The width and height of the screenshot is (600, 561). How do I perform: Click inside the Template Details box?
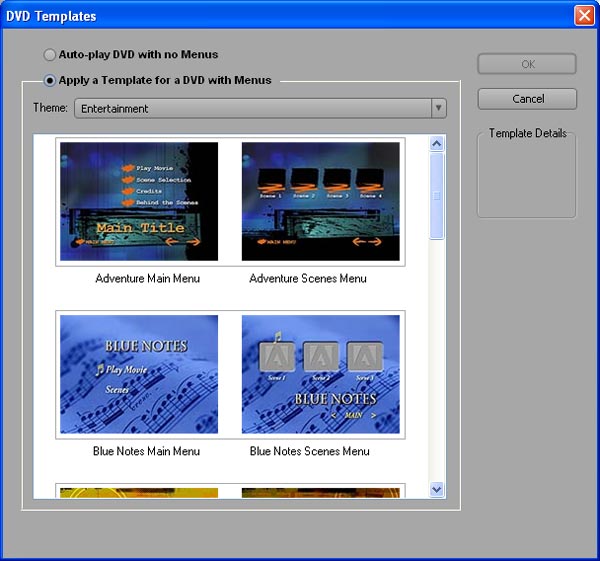[x=527, y=180]
